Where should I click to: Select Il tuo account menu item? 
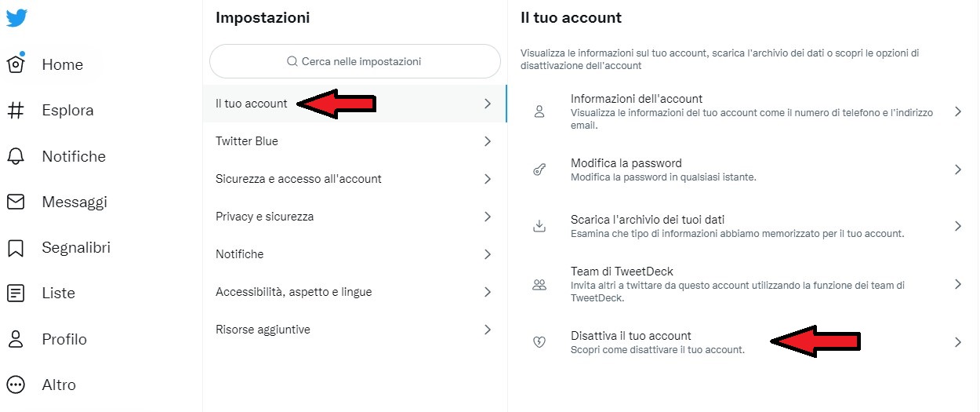(354, 104)
